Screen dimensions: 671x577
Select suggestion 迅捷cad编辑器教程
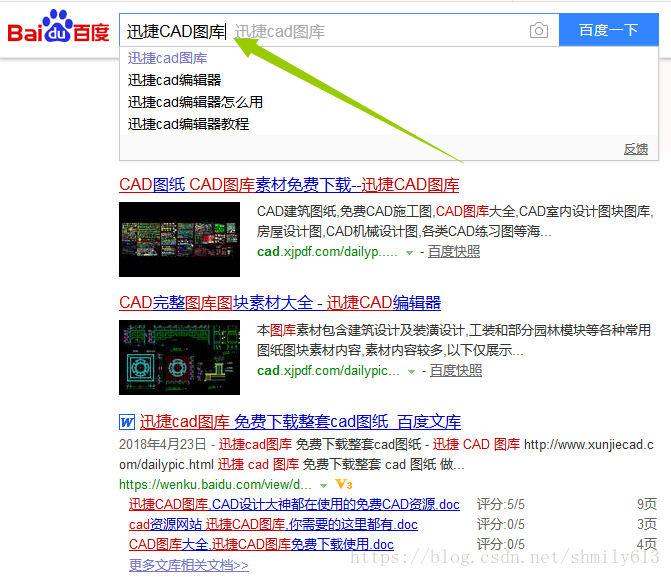pos(188,124)
